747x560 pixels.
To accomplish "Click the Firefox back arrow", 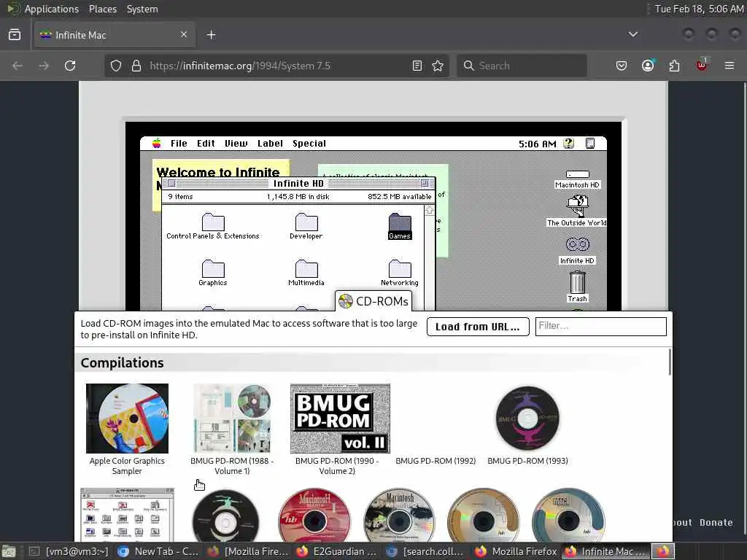I will [18, 65].
